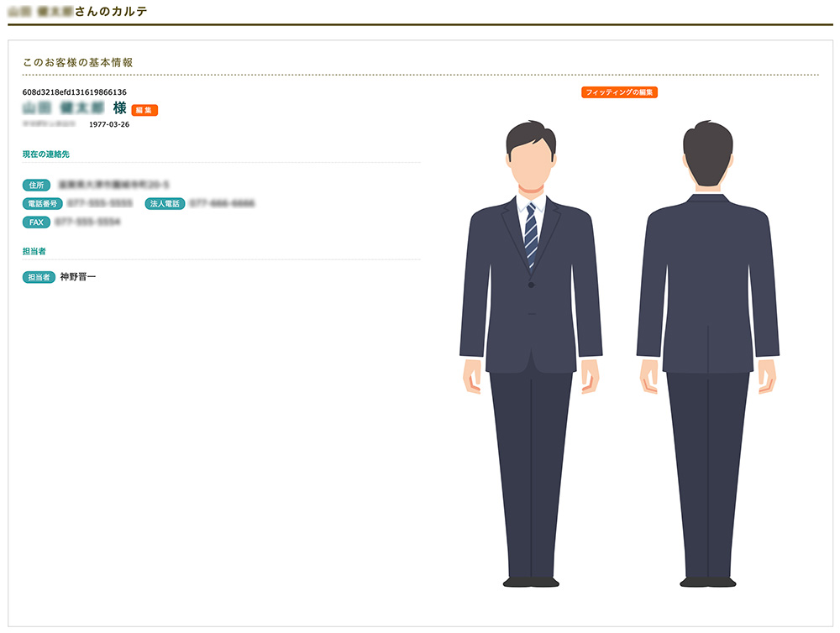This screenshot has width=840, height=633.
Task: Click the striped necktie on front figure
Action: [x=530, y=234]
